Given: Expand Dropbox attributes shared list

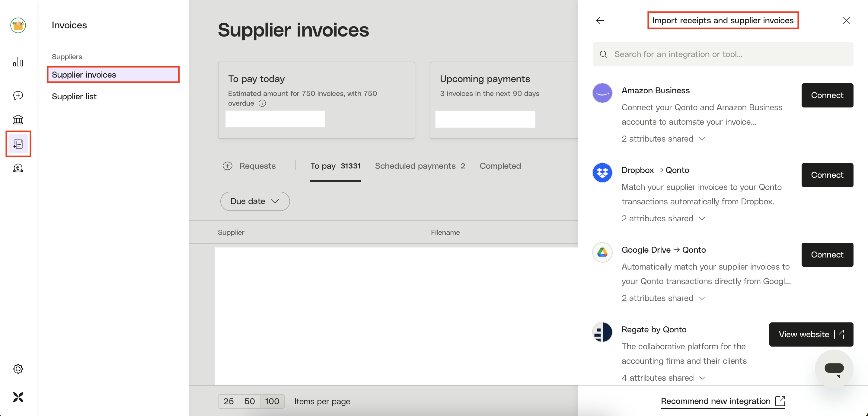Looking at the screenshot, I should 663,219.
